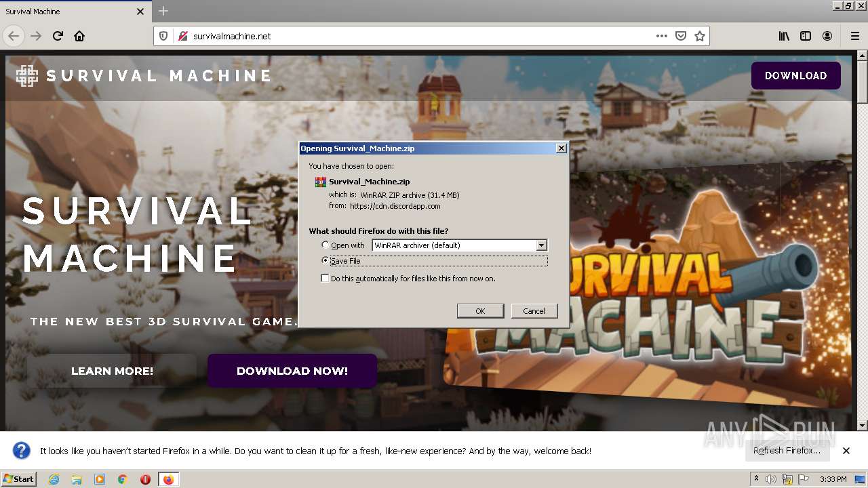868x488 pixels.
Task: Switch to the Firefox taskbar button
Action: coord(168,479)
